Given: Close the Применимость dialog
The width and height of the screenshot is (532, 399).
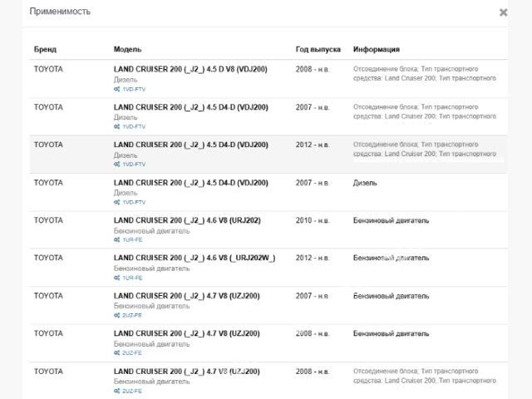Looking at the screenshot, I should tap(503, 13).
